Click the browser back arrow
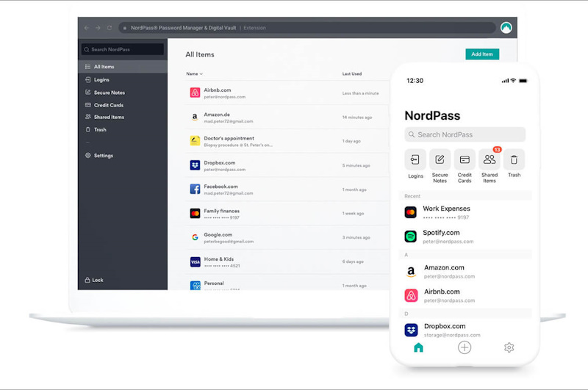Viewport: 588px width, 390px height. pyautogui.click(x=87, y=28)
